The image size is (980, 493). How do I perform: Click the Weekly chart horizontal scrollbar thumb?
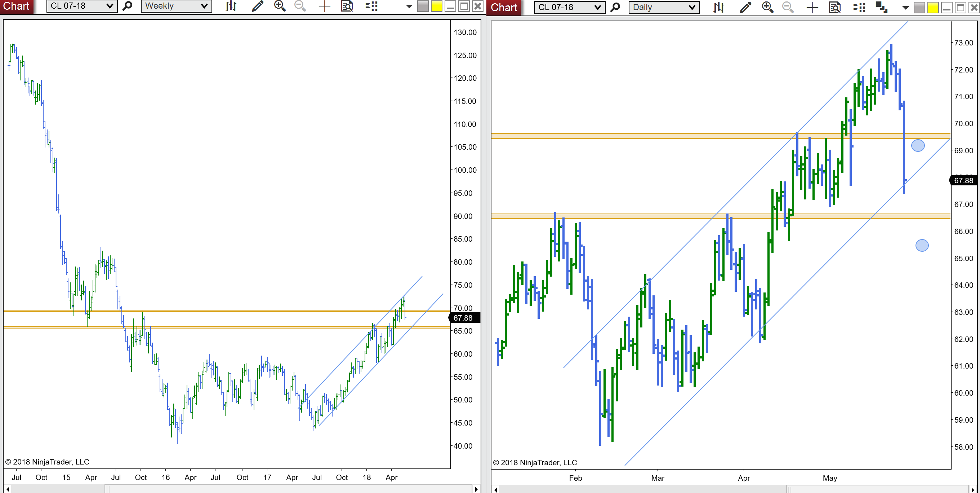pos(288,489)
